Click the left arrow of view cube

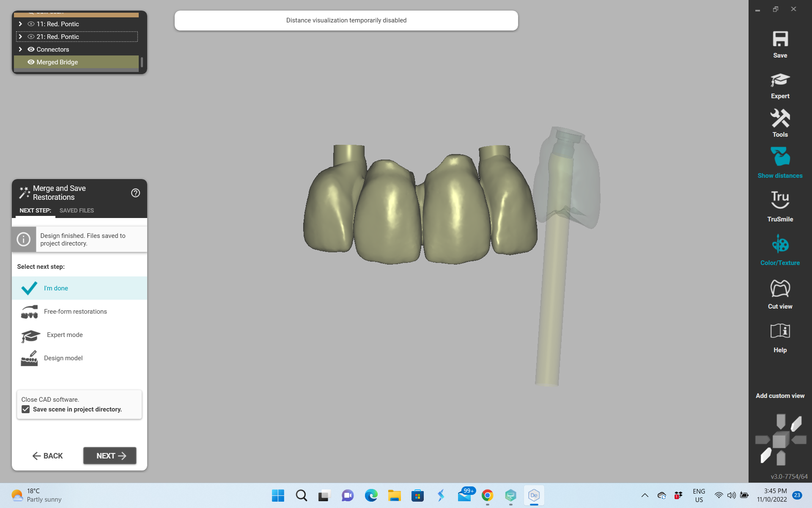763,440
